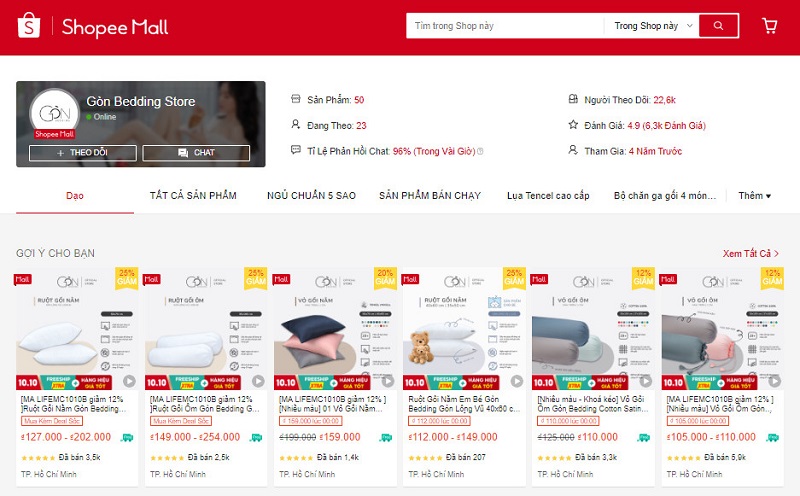Open the Trong Shop này search scope dropdown

[x=651, y=26]
